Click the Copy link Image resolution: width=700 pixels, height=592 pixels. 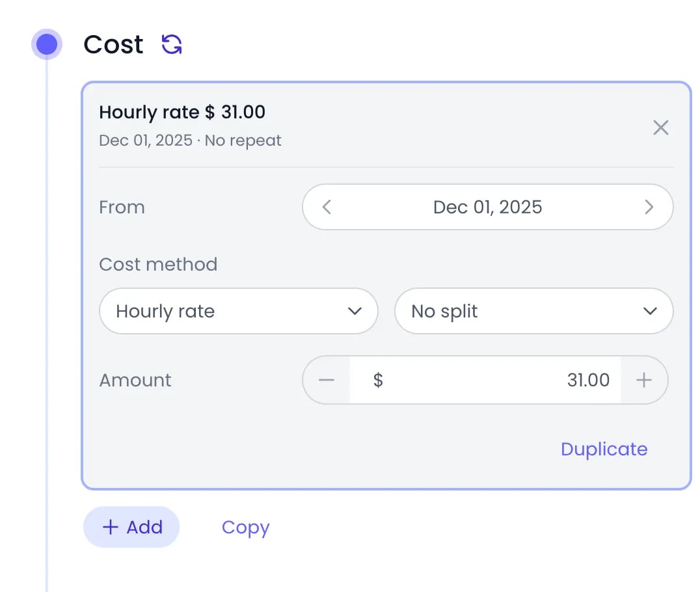pyautogui.click(x=245, y=528)
